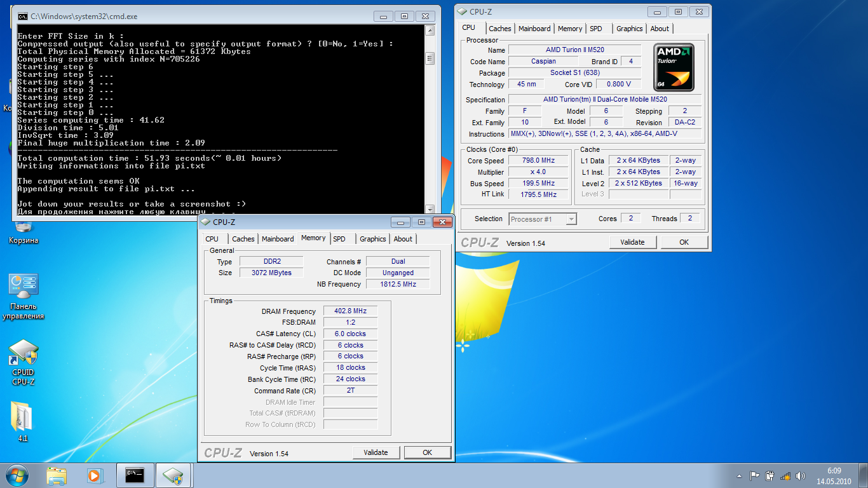Image resolution: width=868 pixels, height=488 pixels.
Task: Click OK in the CPU window
Action: click(x=684, y=242)
